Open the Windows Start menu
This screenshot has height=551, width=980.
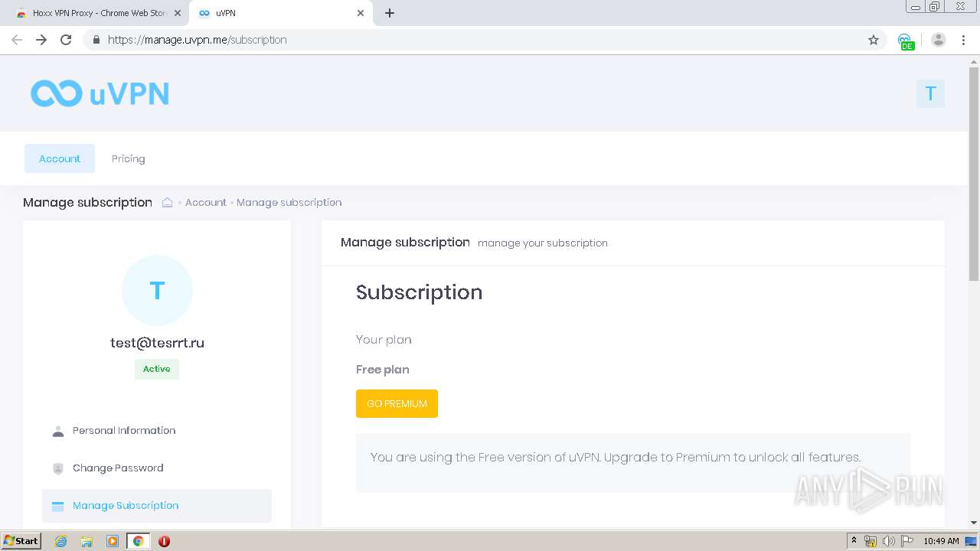[x=21, y=541]
